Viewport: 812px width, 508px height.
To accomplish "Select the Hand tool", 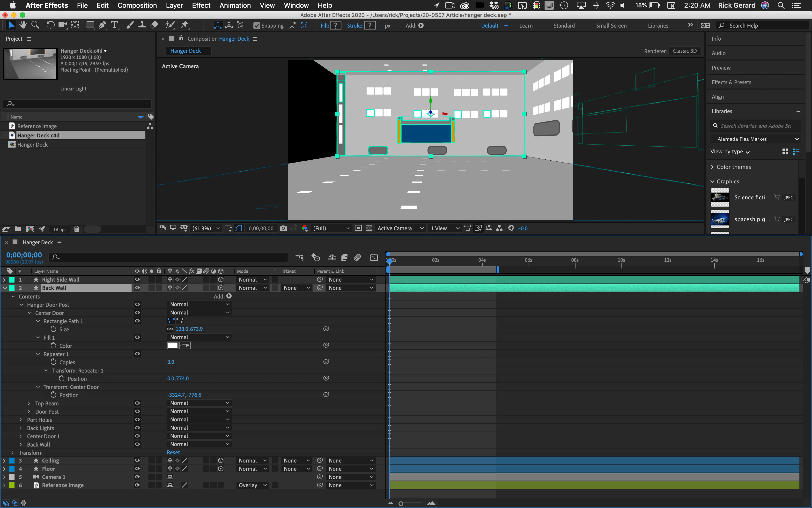I will pyautogui.click(x=23, y=25).
